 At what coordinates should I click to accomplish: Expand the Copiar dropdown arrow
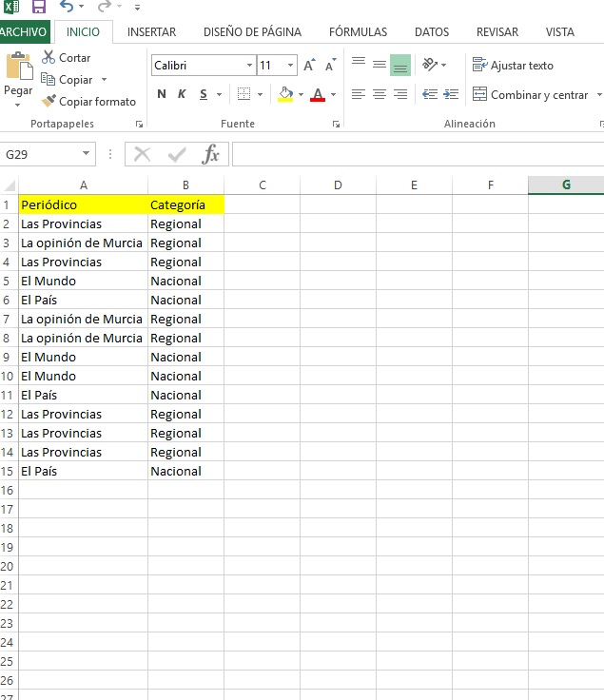104,80
